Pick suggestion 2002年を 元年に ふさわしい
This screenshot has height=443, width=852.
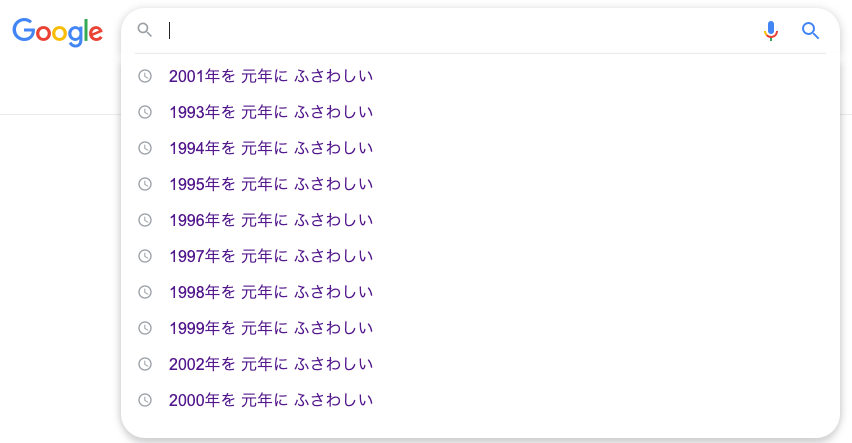pyautogui.click(x=480, y=364)
